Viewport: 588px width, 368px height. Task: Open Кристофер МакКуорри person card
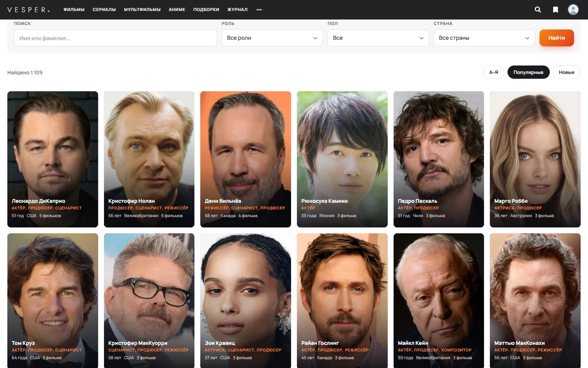(x=149, y=301)
